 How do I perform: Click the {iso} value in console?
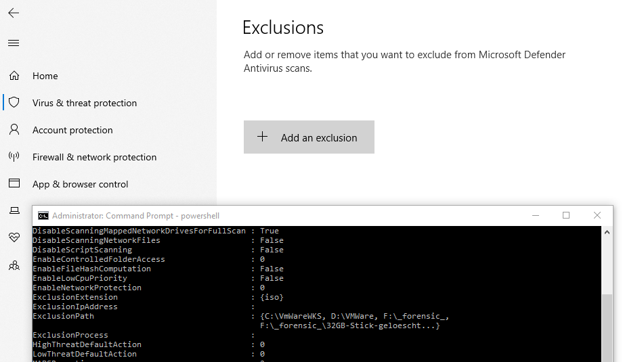coord(272,297)
